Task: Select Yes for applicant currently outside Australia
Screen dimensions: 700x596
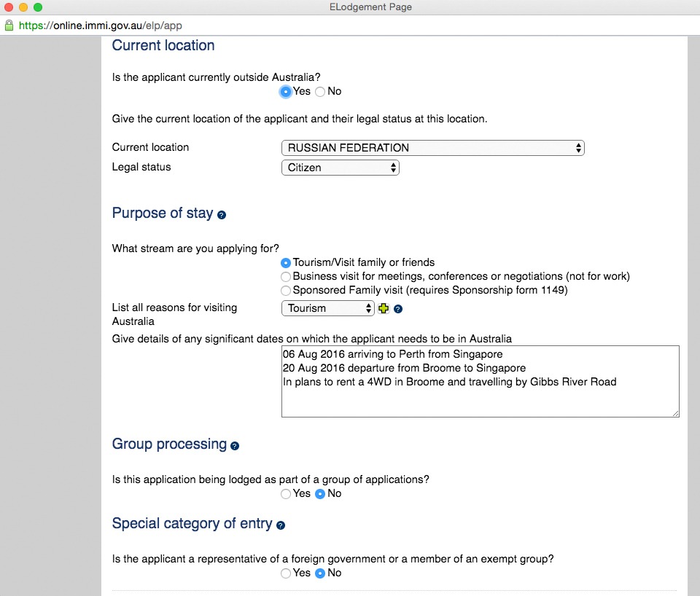Action: [286, 92]
